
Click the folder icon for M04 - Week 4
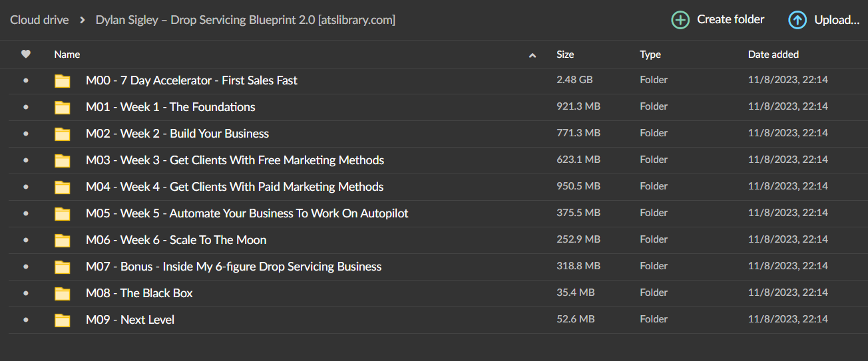62,187
